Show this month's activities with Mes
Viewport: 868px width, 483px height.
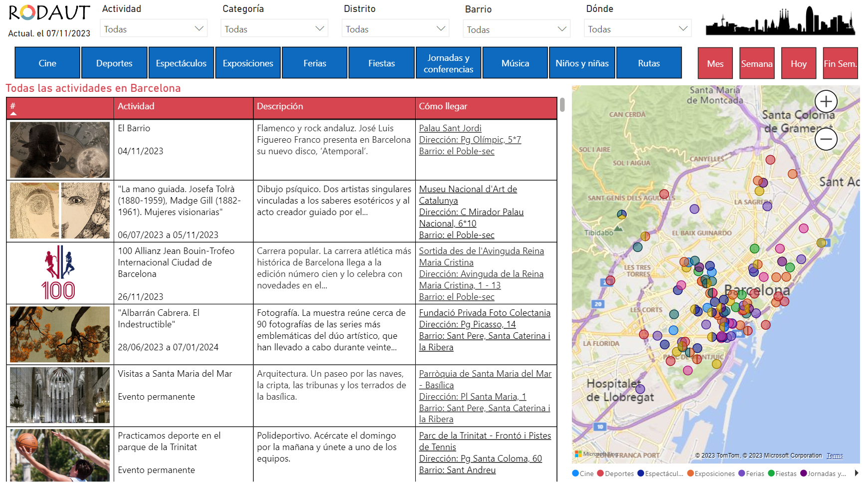715,63
